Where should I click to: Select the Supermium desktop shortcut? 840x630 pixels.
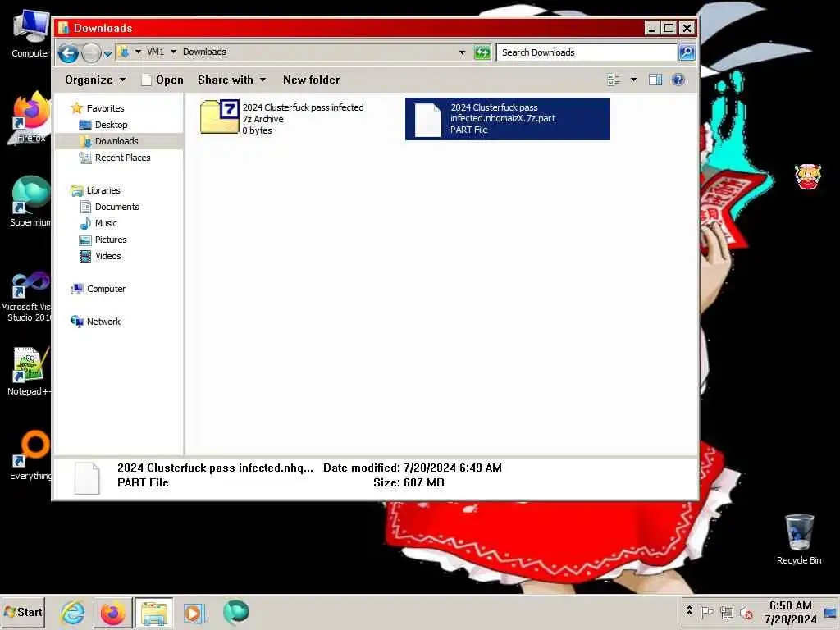[30, 202]
